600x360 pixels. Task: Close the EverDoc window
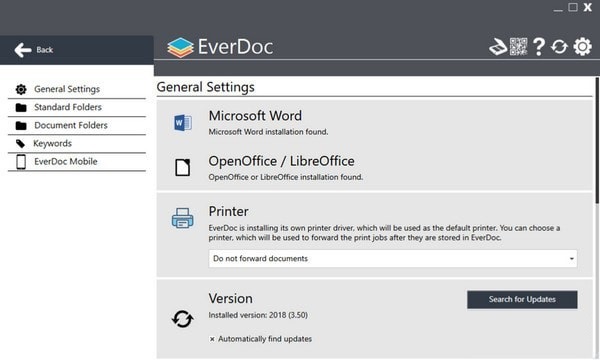(588, 7)
